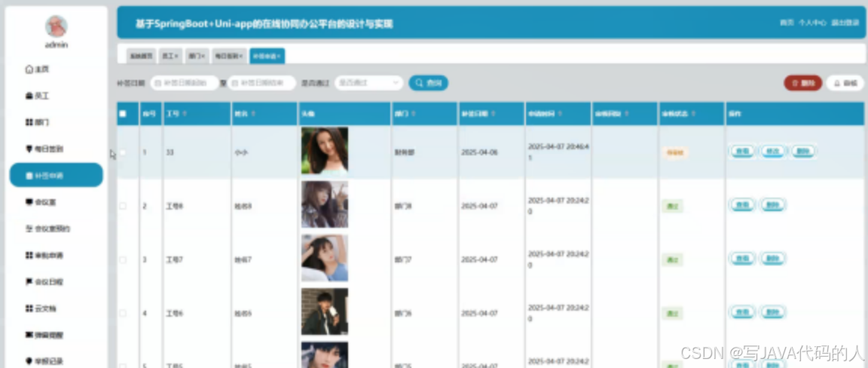
Task: Click the orange 待审核 status badge
Action: pos(674,152)
